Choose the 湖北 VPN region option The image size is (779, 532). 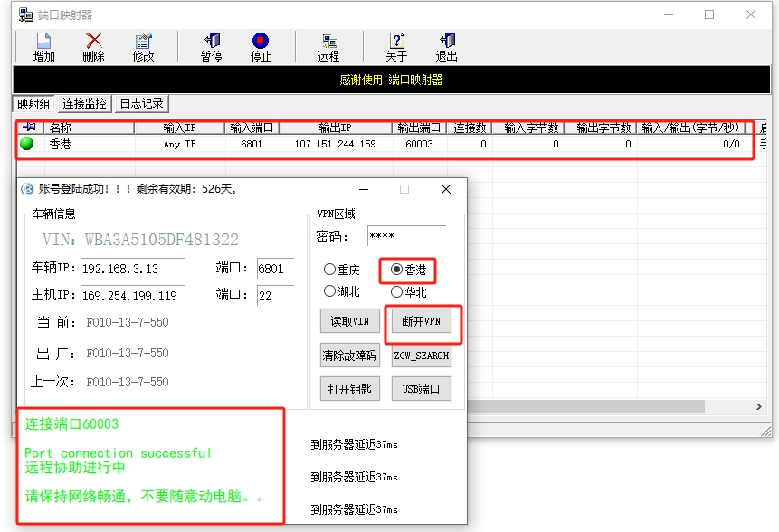330,292
